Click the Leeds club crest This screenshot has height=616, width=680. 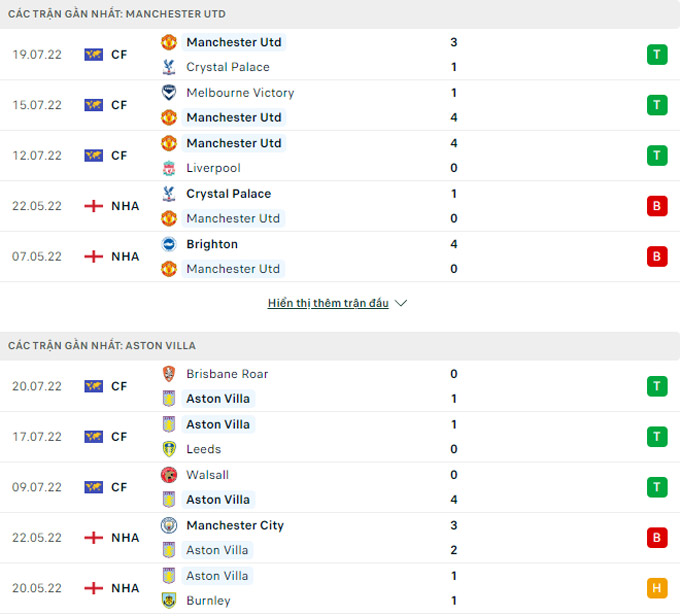pos(169,449)
